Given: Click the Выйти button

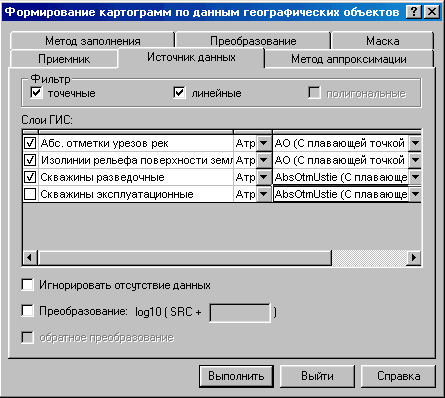Looking at the screenshot, I should (x=317, y=376).
